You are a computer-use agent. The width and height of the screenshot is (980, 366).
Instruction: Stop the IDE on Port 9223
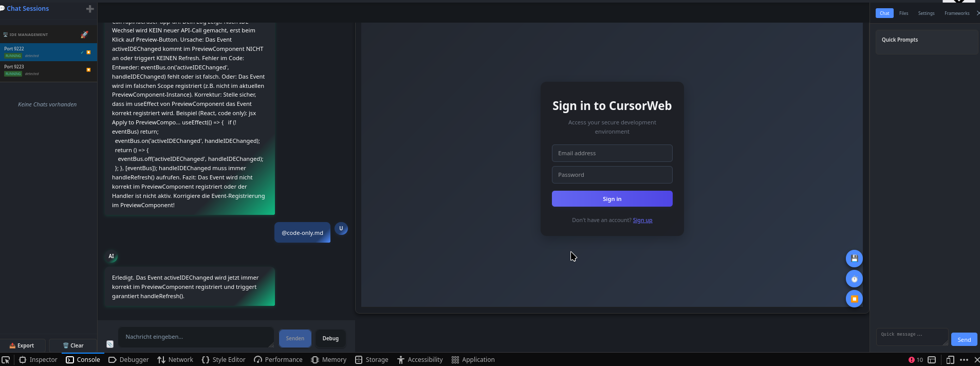point(88,69)
